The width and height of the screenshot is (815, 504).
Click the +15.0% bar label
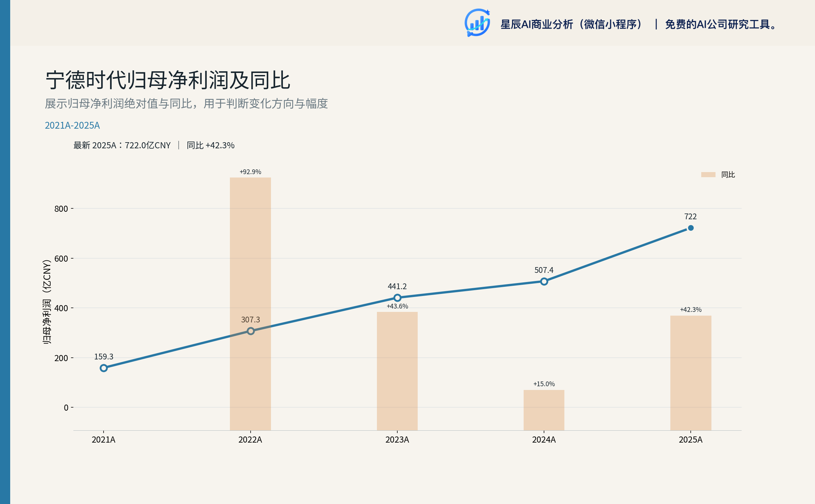click(544, 384)
